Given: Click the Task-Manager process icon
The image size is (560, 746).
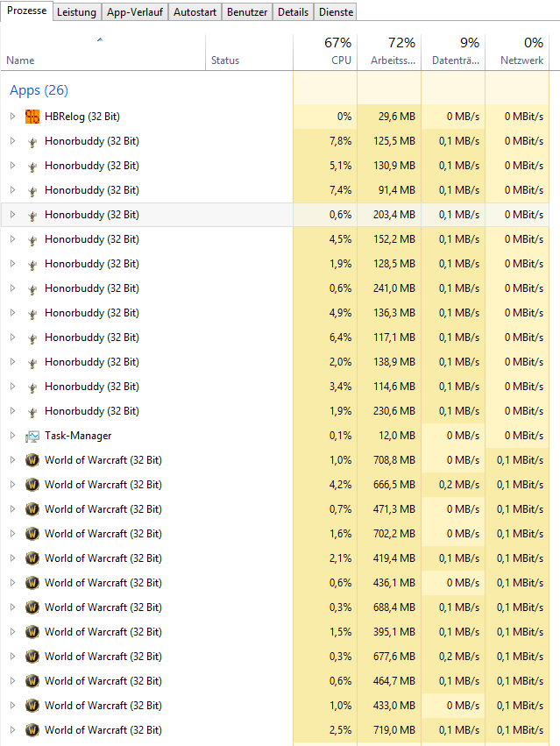Looking at the screenshot, I should (x=32, y=436).
